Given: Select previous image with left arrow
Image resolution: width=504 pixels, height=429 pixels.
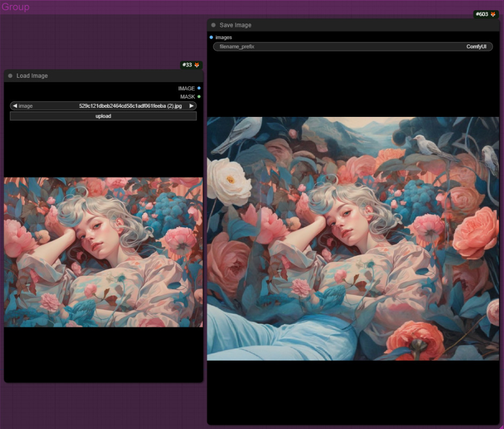Looking at the screenshot, I should (x=15, y=106).
